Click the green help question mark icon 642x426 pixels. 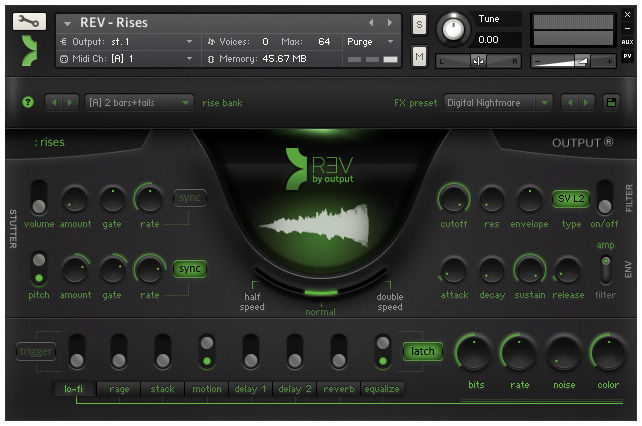coord(28,102)
